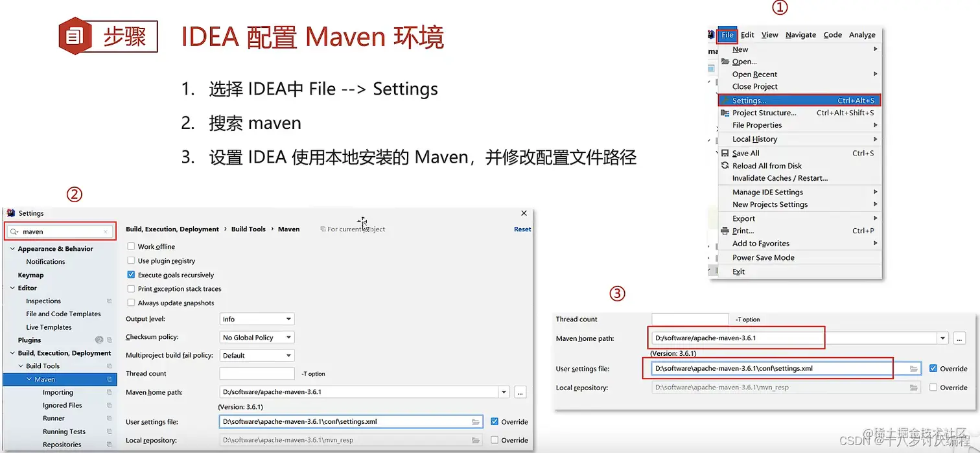Viewport: 980px width, 453px height.
Task: Click Exit in the File menu
Action: (800, 272)
